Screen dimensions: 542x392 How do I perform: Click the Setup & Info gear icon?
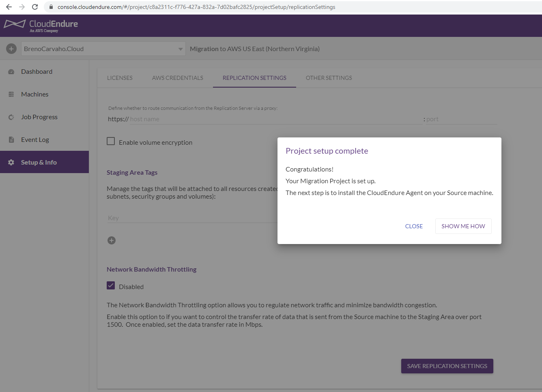(x=11, y=163)
